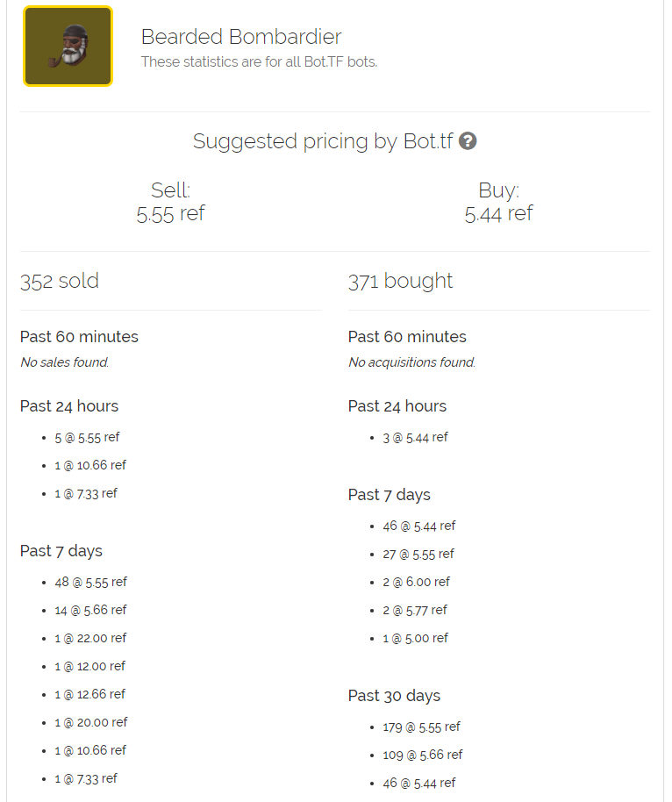Click the 48 @ 5.55 ref sale entry
The width and height of the screenshot is (672, 802).
point(90,582)
